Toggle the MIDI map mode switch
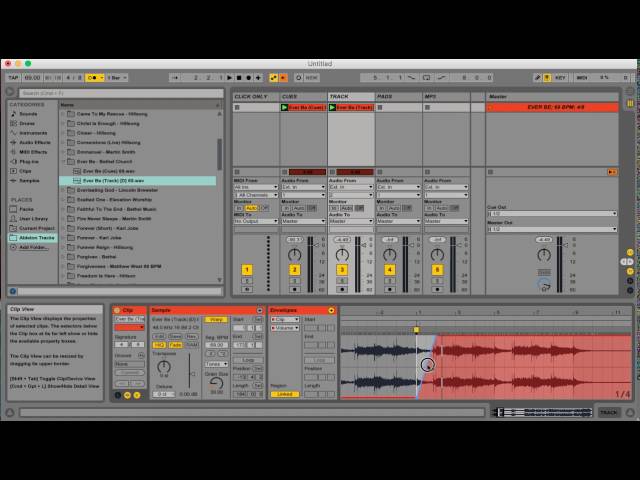 pos(582,78)
